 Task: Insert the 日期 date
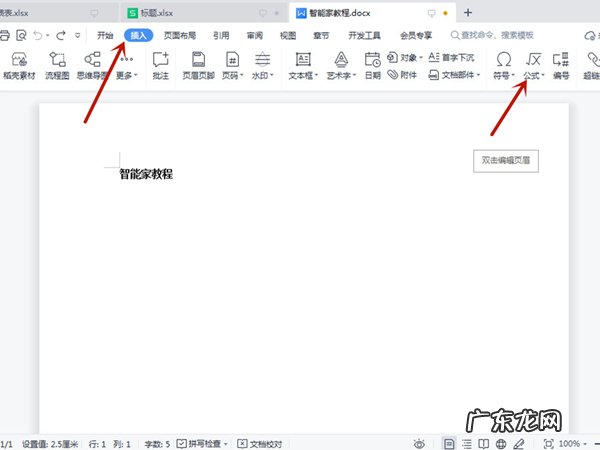click(372, 66)
